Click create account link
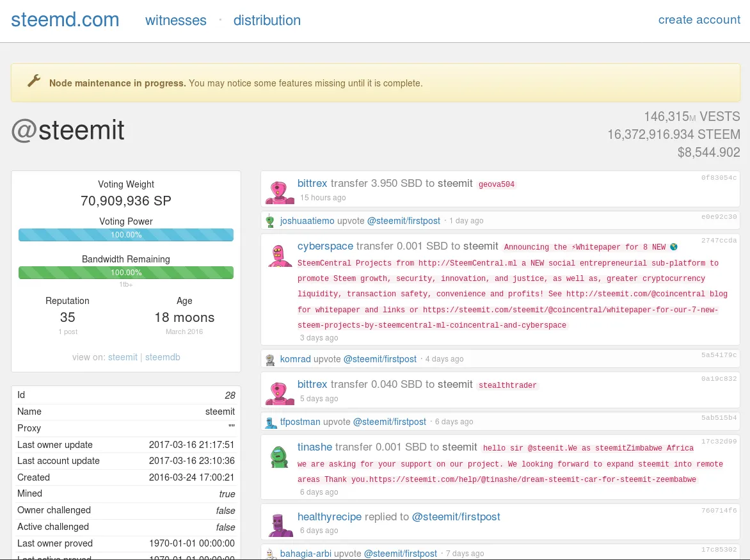The image size is (750, 560). pos(699,20)
